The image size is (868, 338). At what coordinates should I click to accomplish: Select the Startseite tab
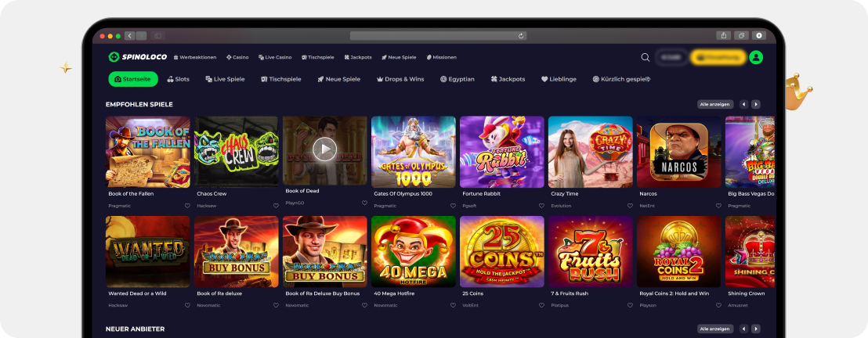133,79
